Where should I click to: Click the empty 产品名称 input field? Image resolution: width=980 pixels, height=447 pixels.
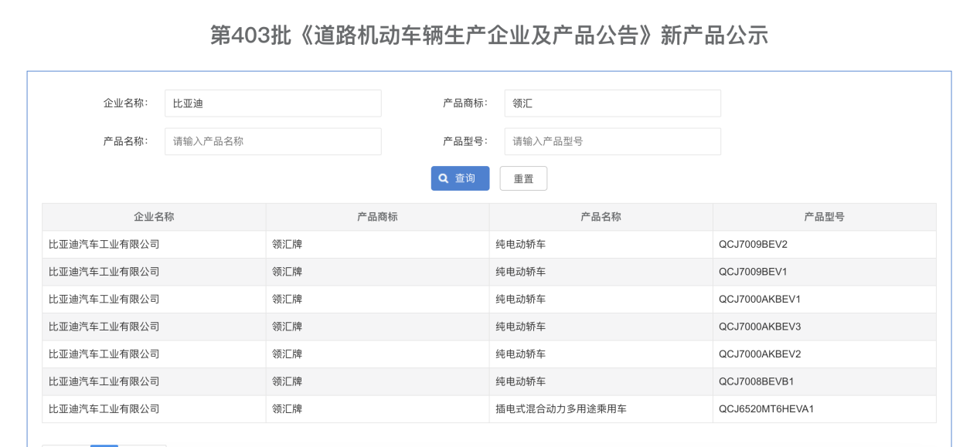click(273, 141)
